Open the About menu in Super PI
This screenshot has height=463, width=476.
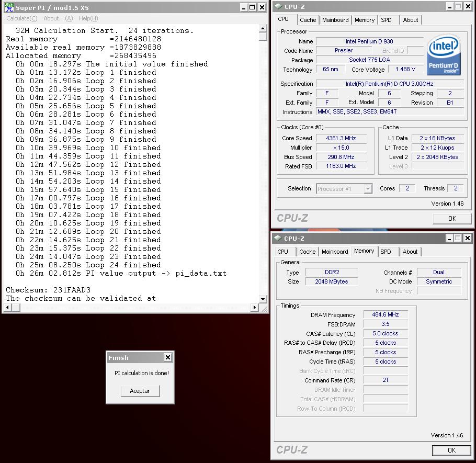point(58,18)
